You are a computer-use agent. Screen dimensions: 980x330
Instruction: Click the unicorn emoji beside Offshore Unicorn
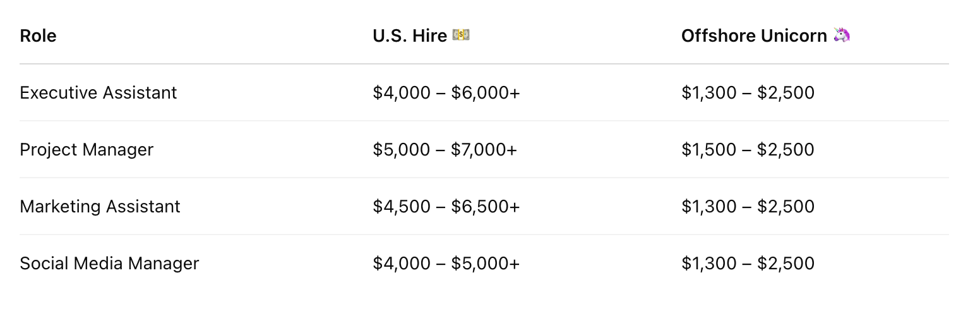842,35
